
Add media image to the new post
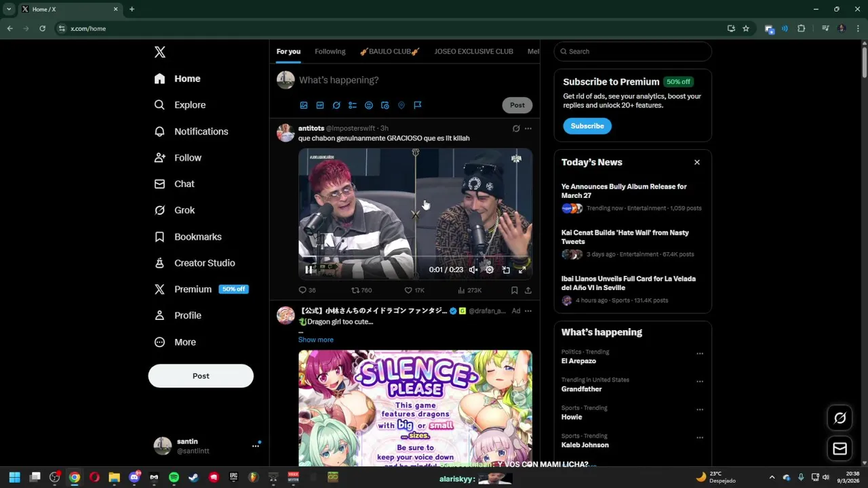pyautogui.click(x=304, y=105)
